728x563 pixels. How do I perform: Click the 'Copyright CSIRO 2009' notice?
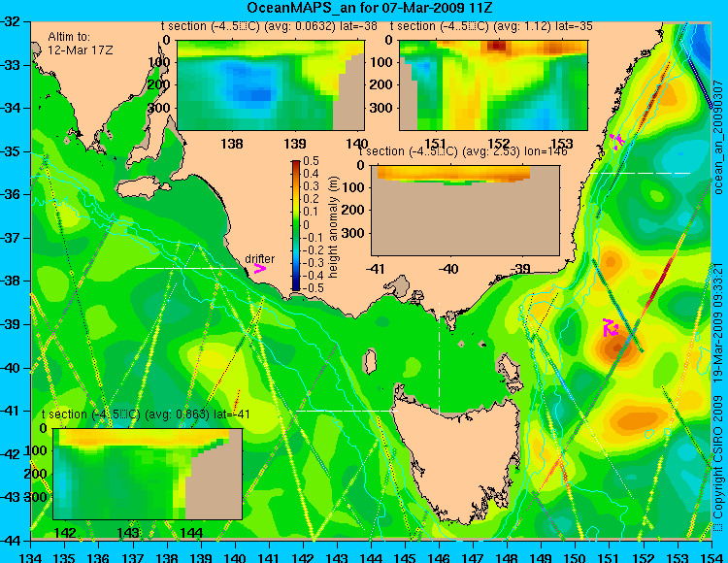click(x=718, y=464)
